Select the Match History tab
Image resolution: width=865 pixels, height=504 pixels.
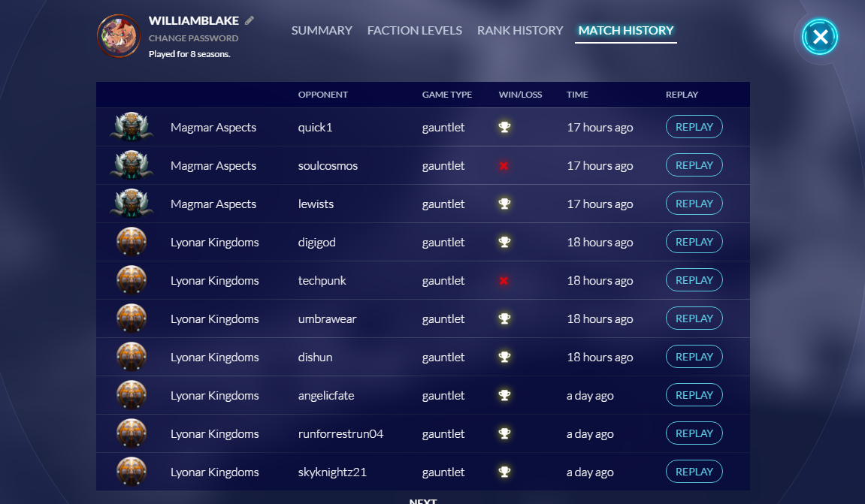626,30
